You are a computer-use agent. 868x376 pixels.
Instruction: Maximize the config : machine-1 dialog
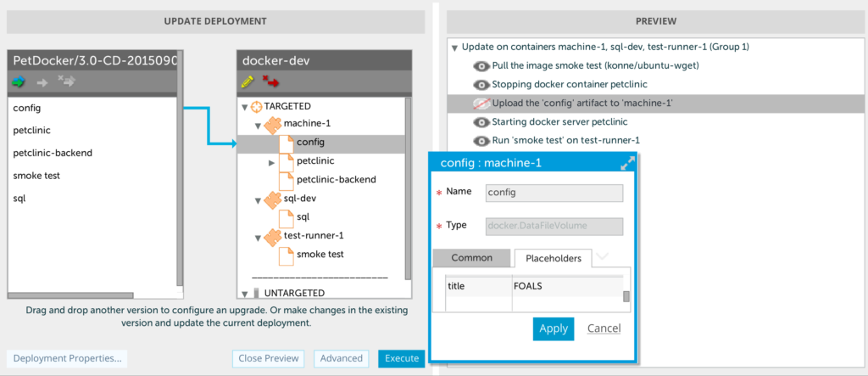click(x=628, y=163)
